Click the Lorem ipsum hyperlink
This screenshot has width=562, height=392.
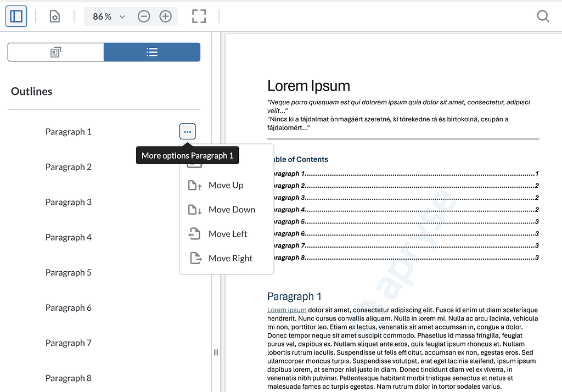pos(286,310)
